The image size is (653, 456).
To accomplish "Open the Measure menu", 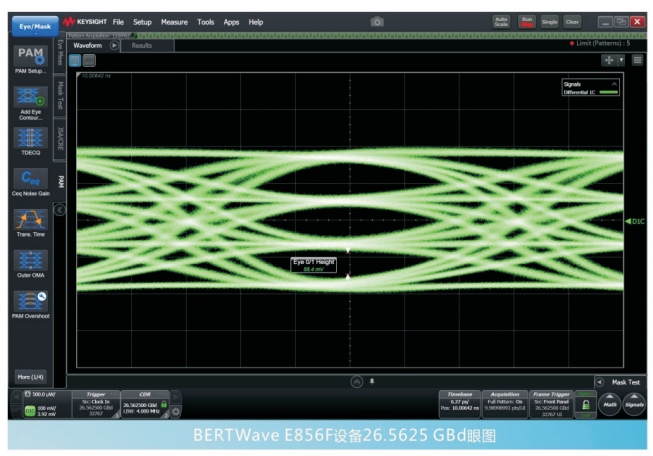I will tap(174, 21).
